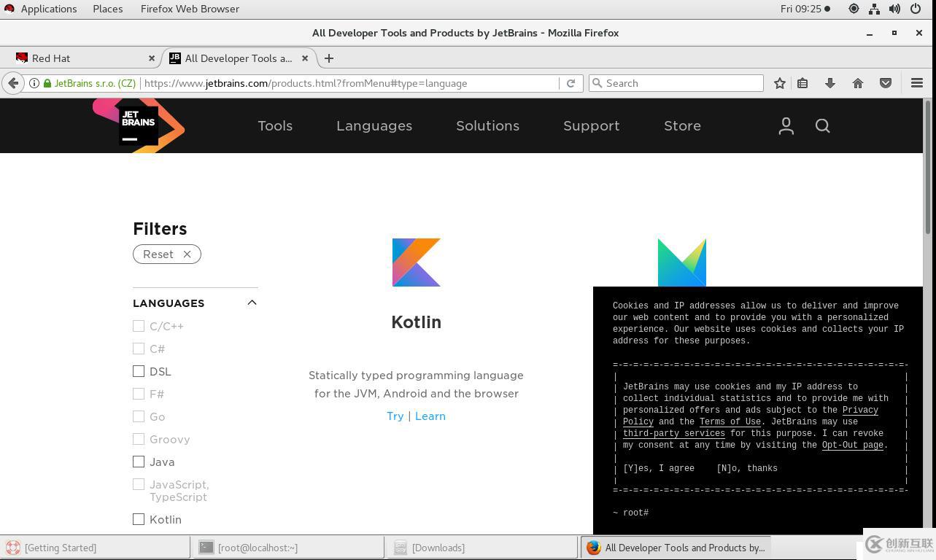
Task: Click the JetBrains logo in the header
Action: [x=139, y=125]
